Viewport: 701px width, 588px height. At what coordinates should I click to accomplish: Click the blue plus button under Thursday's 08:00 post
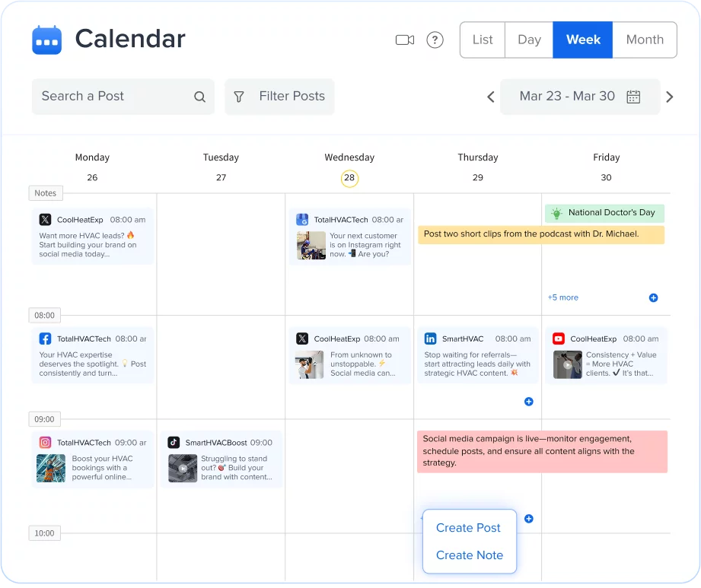pos(528,402)
